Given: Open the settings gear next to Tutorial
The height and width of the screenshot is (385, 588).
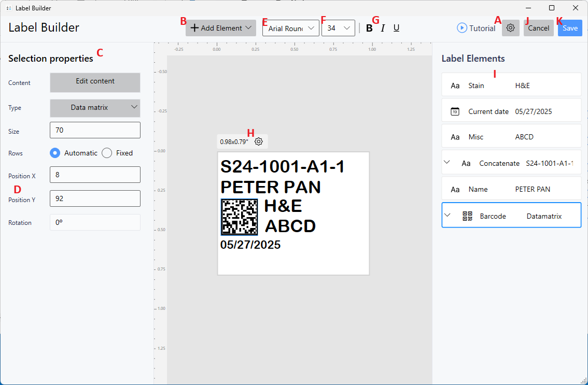Looking at the screenshot, I should point(510,28).
